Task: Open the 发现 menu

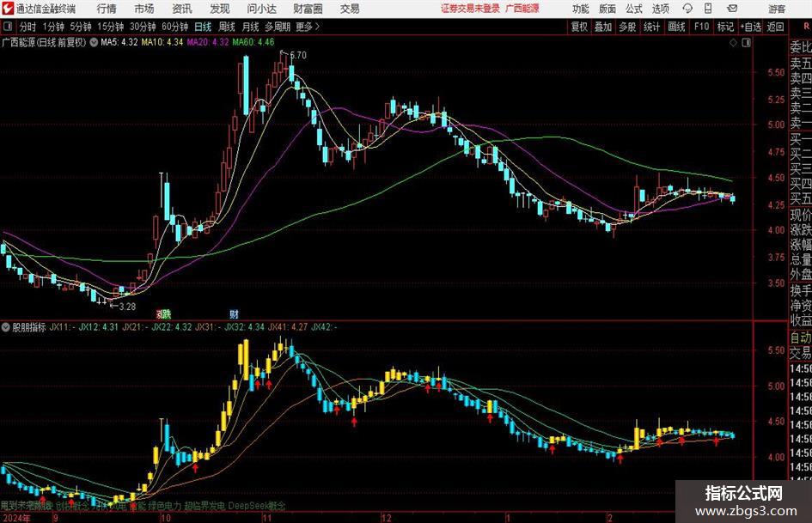Action: [x=220, y=9]
